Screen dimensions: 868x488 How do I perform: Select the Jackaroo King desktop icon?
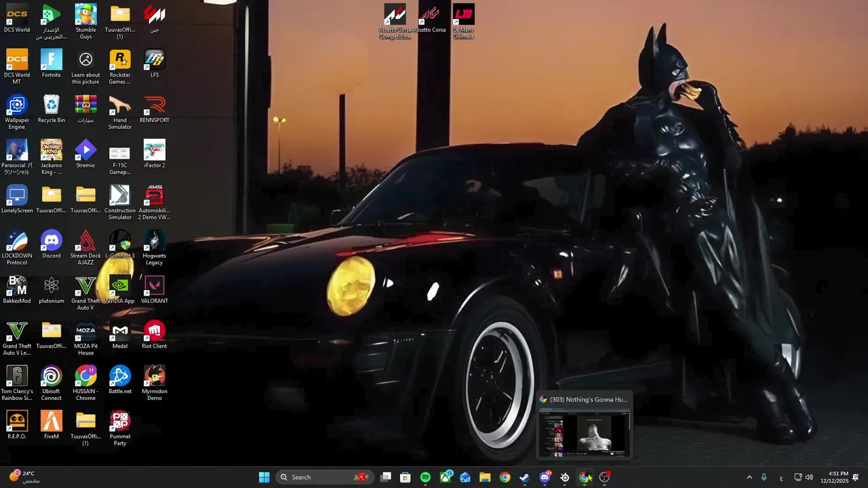pos(52,157)
